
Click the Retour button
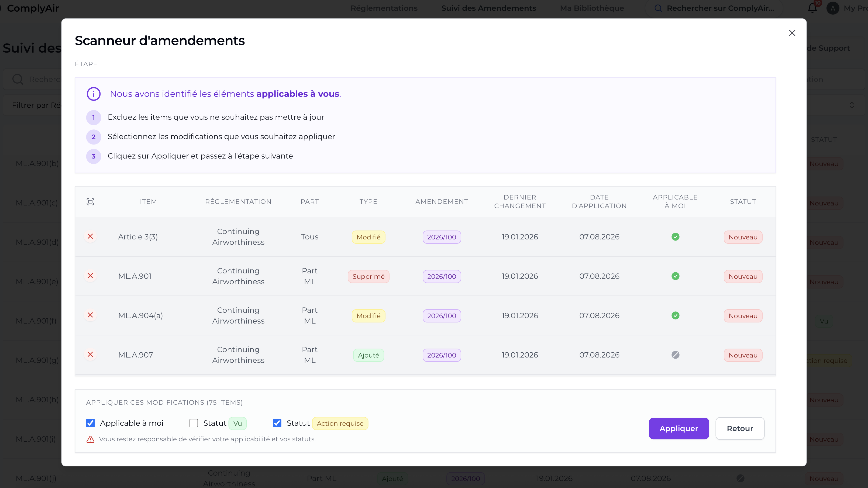click(x=740, y=428)
